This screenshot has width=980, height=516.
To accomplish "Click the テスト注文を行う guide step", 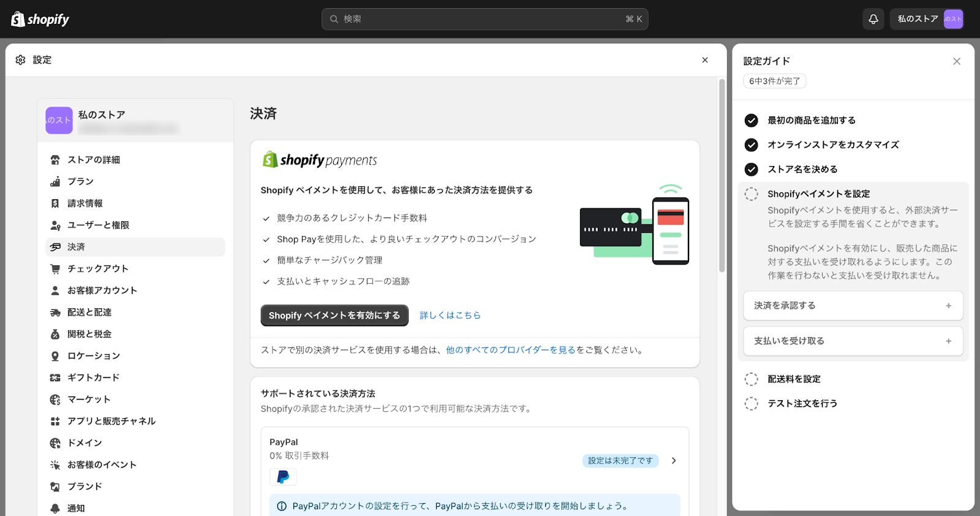I will (x=802, y=404).
